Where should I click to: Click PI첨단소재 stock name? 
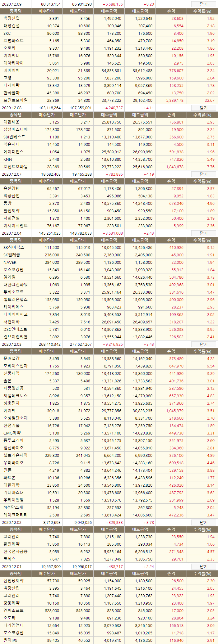[x=13, y=508]
